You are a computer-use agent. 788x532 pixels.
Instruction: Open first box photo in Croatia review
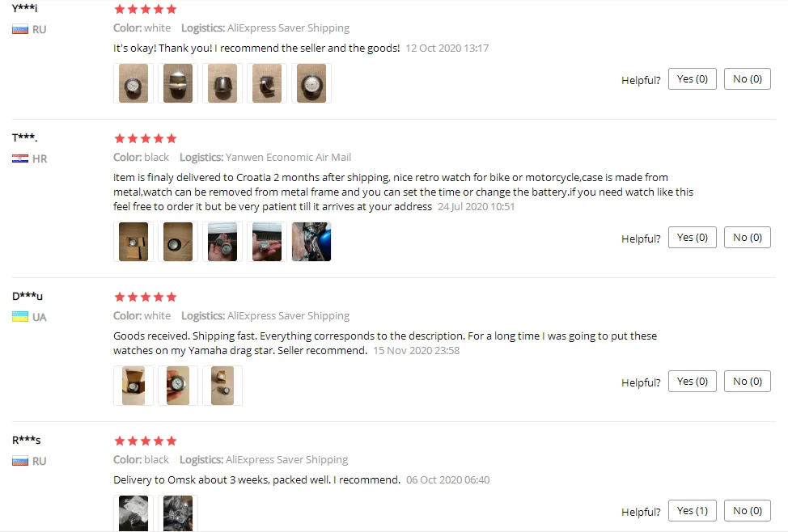(x=133, y=242)
